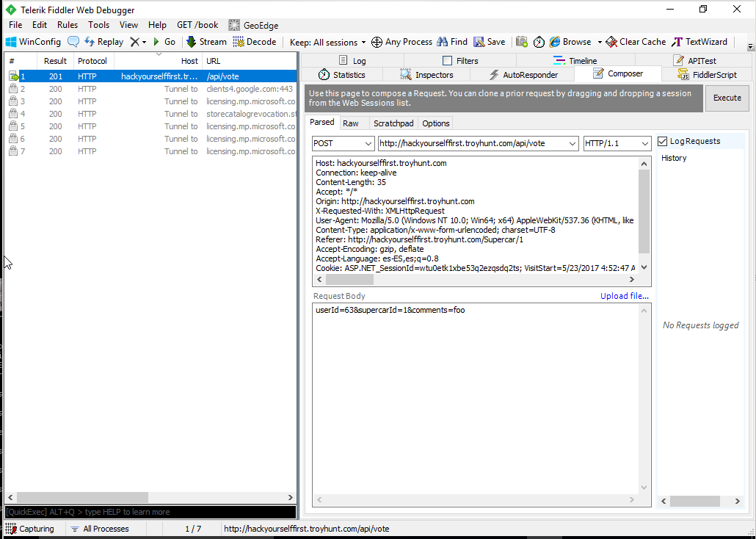Viewport: 756px width, 539px height.
Task: Sort sessions by Host column header
Action: (158, 61)
